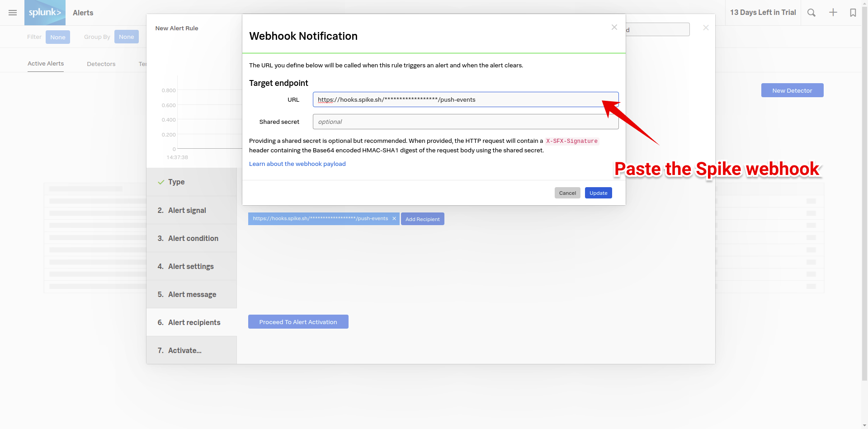Click the 13 Days Left in Trial text
This screenshot has width=868, height=429.
pyautogui.click(x=763, y=13)
